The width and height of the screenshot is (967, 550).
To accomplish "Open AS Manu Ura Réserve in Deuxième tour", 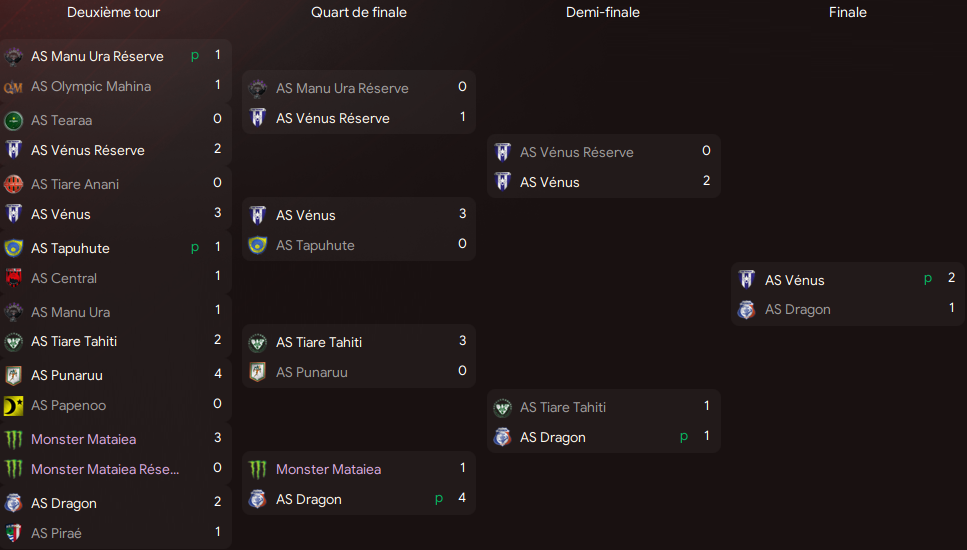I will tap(97, 56).
